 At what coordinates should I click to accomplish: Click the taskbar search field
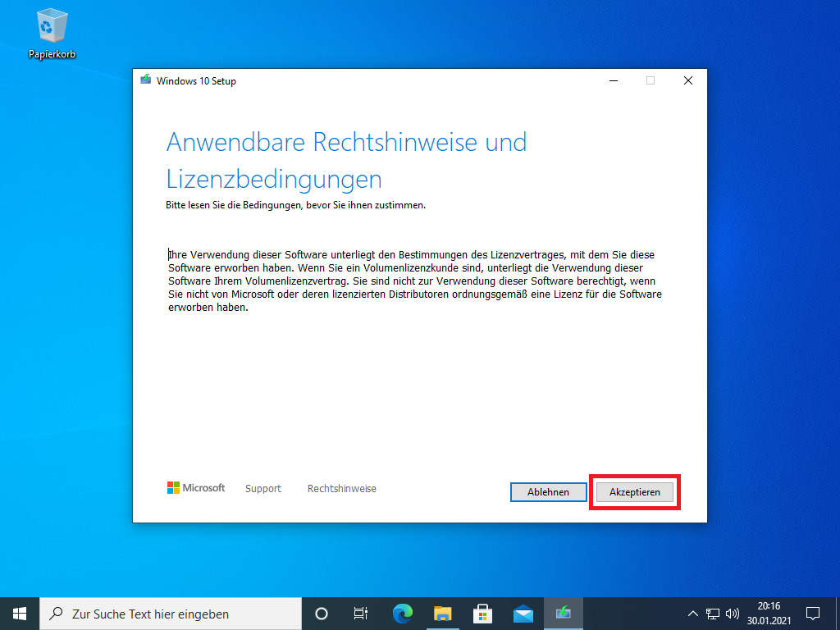click(x=171, y=614)
